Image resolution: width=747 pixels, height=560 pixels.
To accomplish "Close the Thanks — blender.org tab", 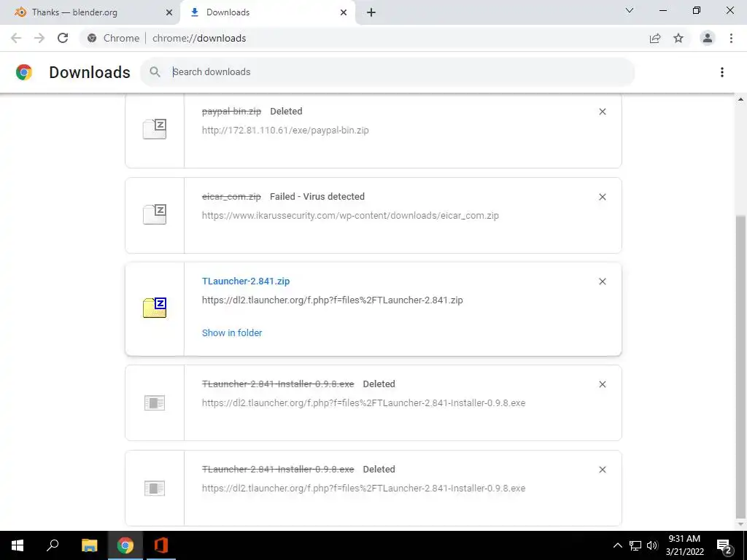I will click(169, 12).
